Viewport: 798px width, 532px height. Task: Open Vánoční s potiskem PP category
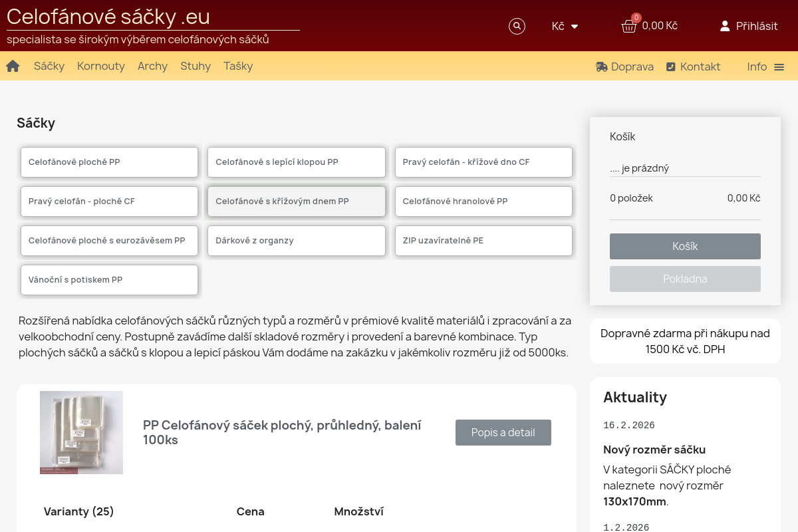[109, 280]
